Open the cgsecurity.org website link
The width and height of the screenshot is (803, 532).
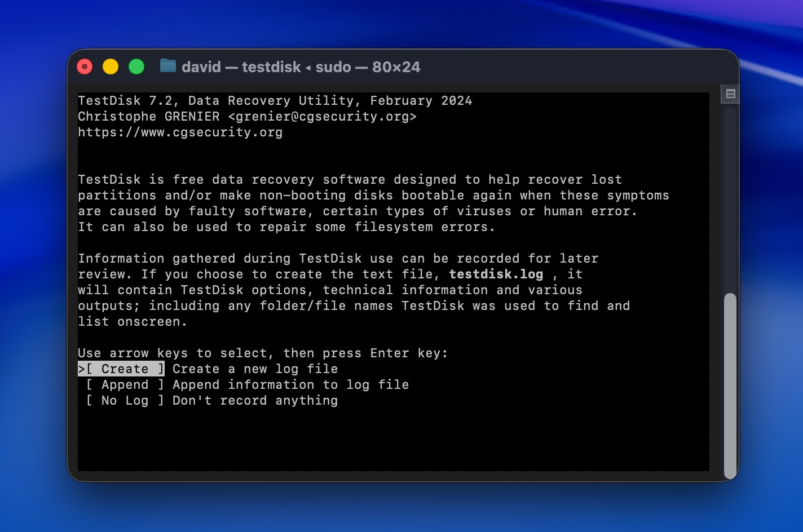click(180, 132)
